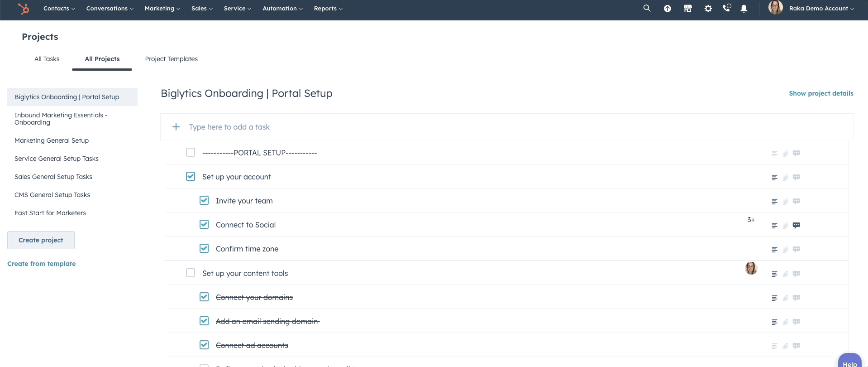Viewport: 868px width, 367px height.
Task: Open comments for Set up your account
Action: 796,177
